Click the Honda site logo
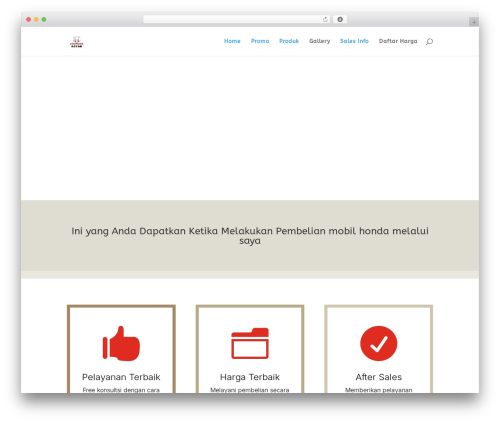This screenshot has height=423, width=500. [77, 42]
